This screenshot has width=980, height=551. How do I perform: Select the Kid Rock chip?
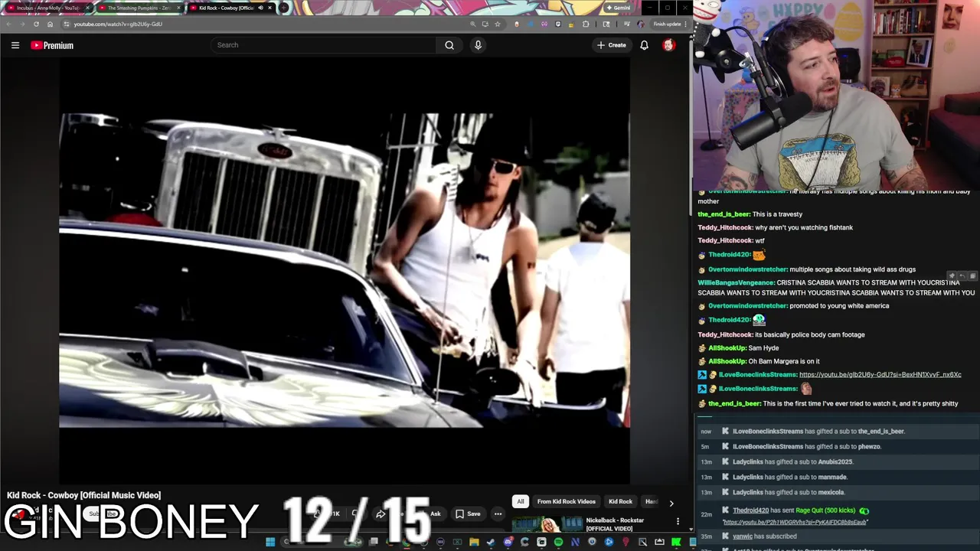pos(620,501)
